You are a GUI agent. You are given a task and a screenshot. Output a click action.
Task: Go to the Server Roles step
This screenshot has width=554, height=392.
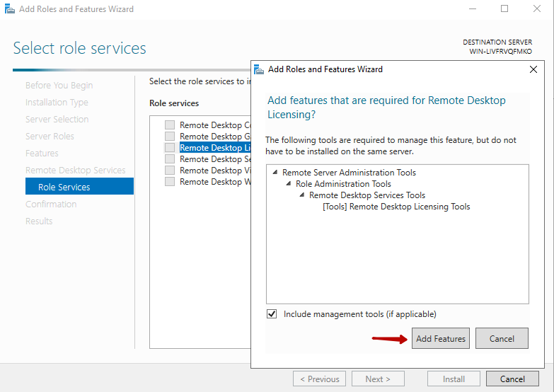coord(50,136)
